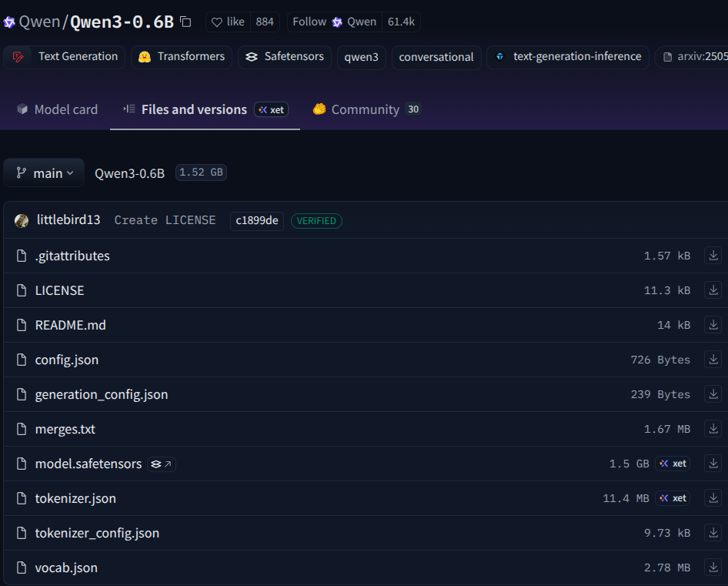Open littlebird13 user profile

coord(68,219)
